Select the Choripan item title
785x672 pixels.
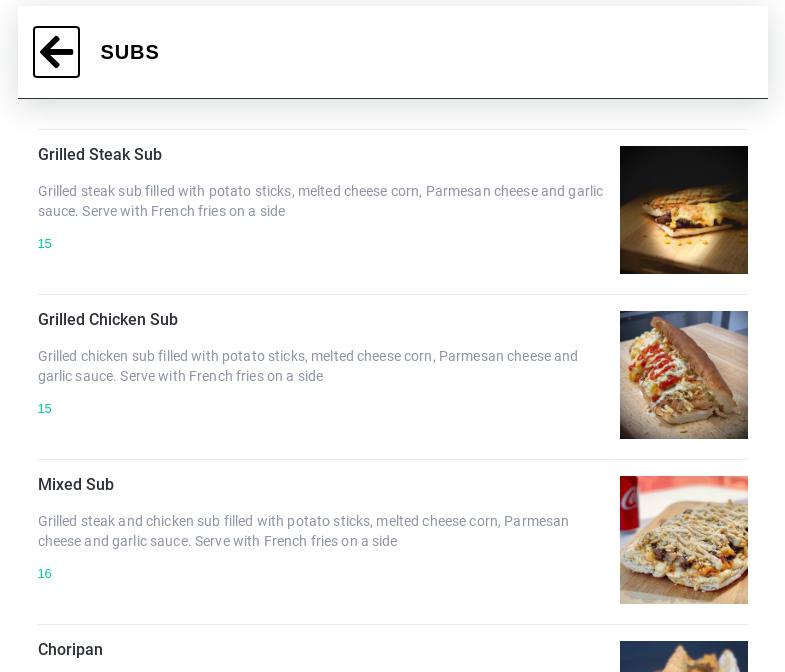click(70, 649)
